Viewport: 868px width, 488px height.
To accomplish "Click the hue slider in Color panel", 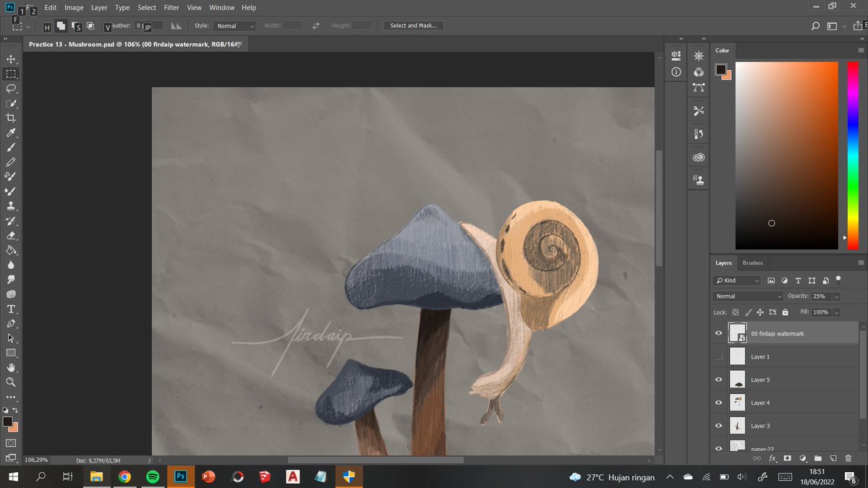I will tap(853, 155).
